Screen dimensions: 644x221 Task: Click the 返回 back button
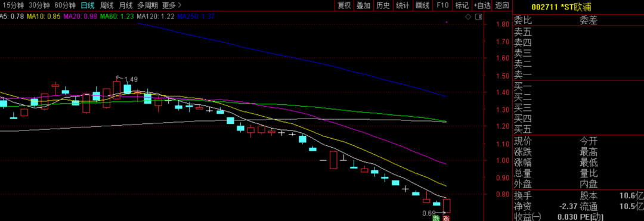coord(502,5)
